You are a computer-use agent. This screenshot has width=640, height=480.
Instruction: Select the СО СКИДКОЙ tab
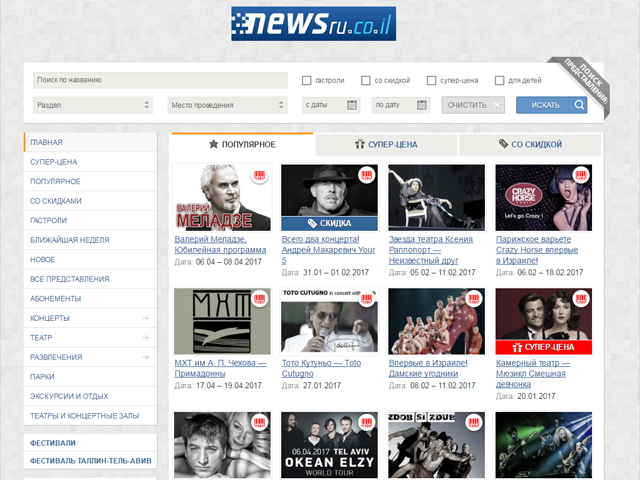click(530, 144)
